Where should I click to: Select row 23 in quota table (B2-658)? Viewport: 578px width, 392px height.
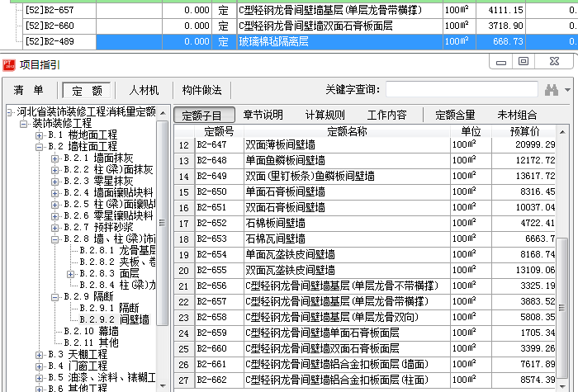pyautogui.click(x=365, y=317)
